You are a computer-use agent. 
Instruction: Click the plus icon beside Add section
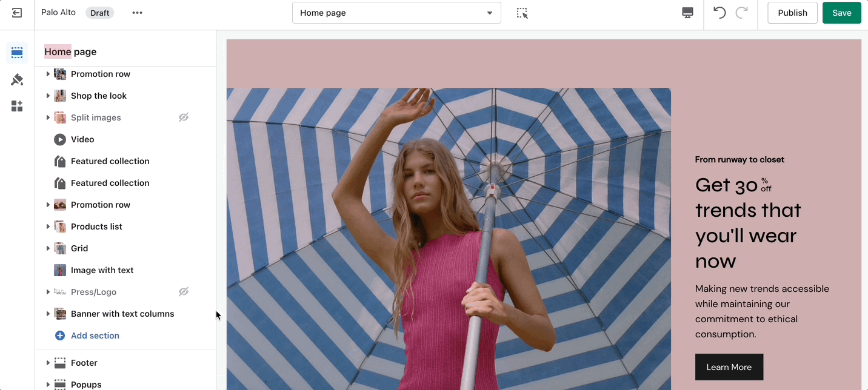click(60, 335)
